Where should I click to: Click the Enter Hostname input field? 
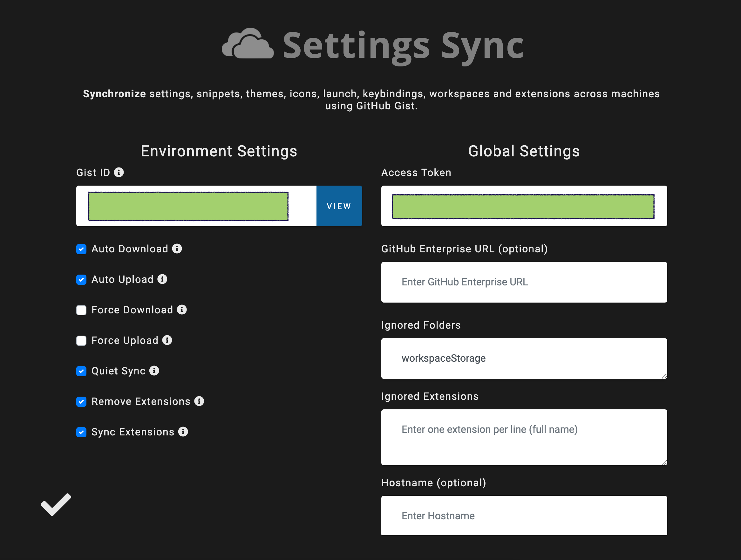[x=524, y=516]
